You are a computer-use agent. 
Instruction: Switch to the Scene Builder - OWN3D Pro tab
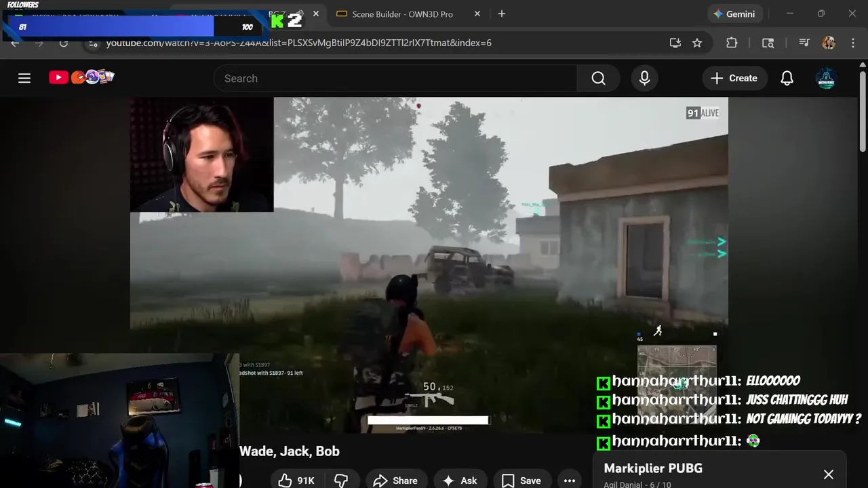[x=403, y=14]
